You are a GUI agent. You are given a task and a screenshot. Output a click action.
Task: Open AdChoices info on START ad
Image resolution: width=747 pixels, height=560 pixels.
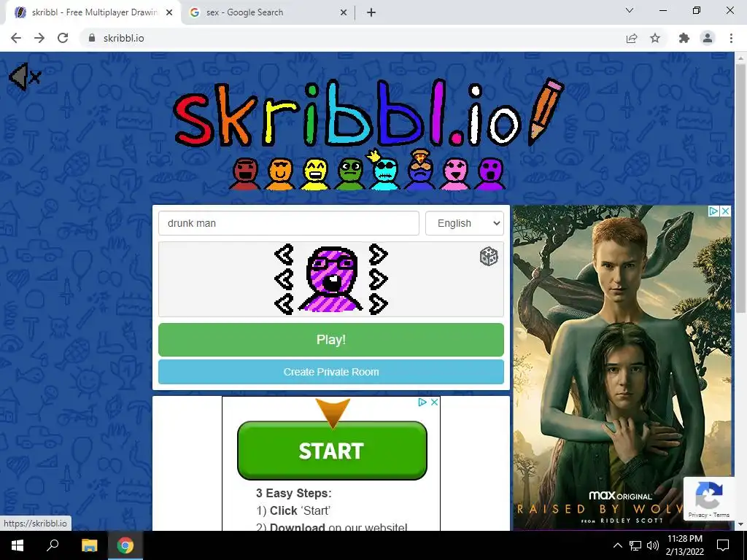coord(422,402)
